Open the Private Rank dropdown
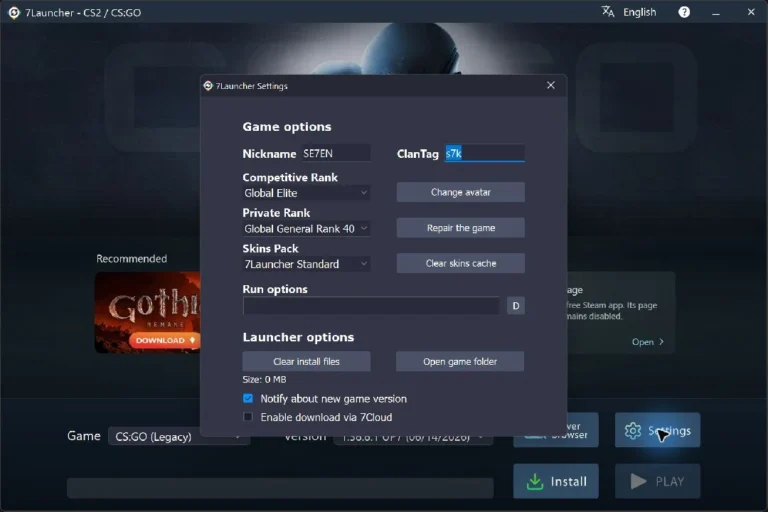Screen dimensions: 768x512 pyautogui.click(x=306, y=229)
